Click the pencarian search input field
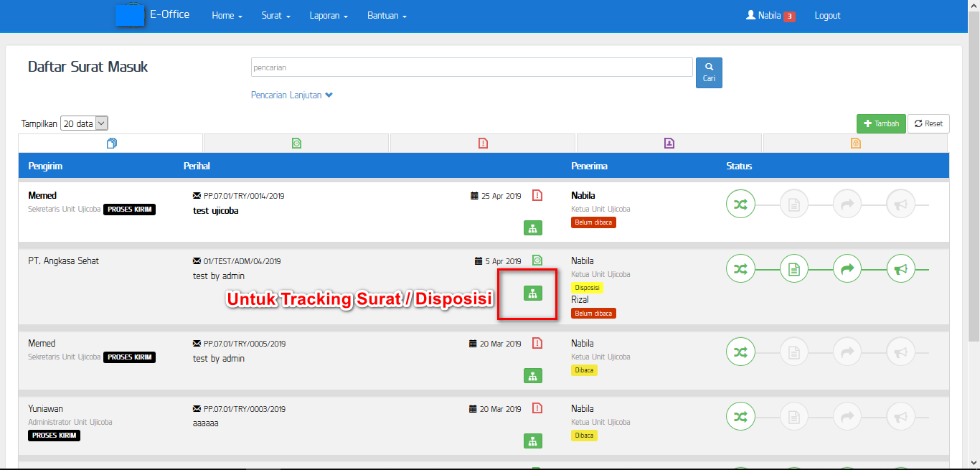This screenshot has width=980, height=470. (471, 66)
